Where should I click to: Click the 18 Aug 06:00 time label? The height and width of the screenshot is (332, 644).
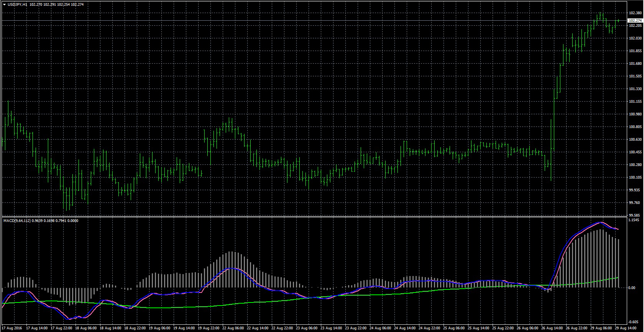(86, 329)
